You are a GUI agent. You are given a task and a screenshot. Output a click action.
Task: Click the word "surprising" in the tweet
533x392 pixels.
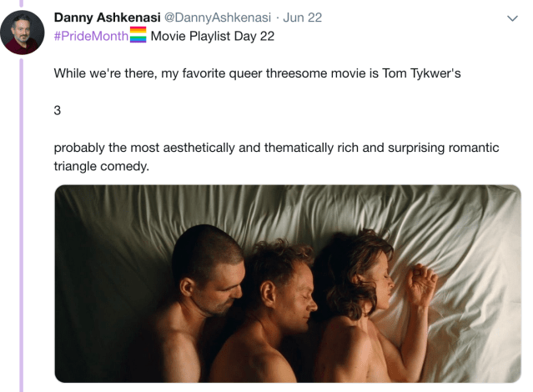point(395,148)
